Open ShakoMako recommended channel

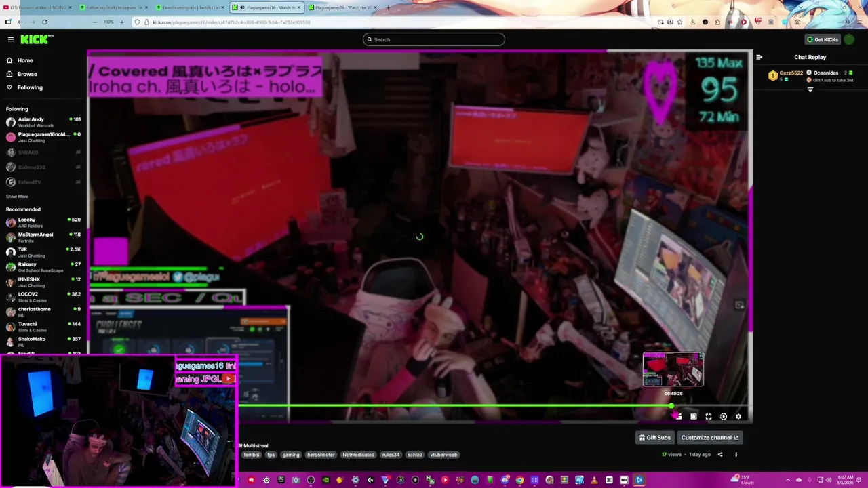[43, 342]
